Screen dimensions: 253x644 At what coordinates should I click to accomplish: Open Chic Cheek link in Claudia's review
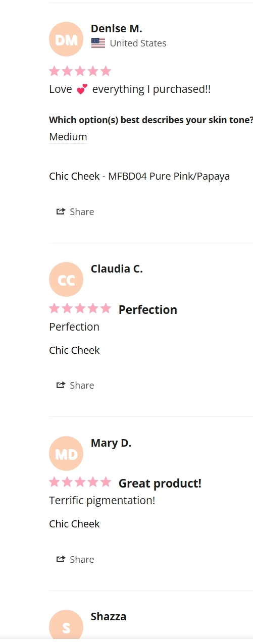[x=74, y=350]
